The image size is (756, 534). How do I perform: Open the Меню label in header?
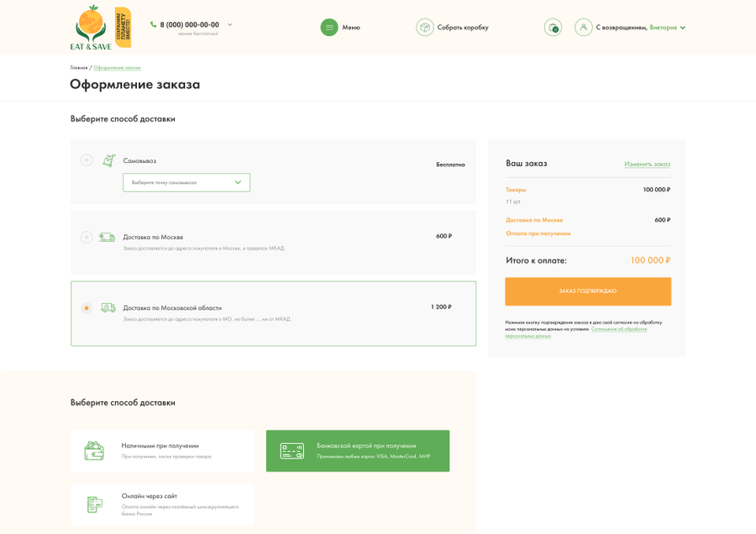351,28
